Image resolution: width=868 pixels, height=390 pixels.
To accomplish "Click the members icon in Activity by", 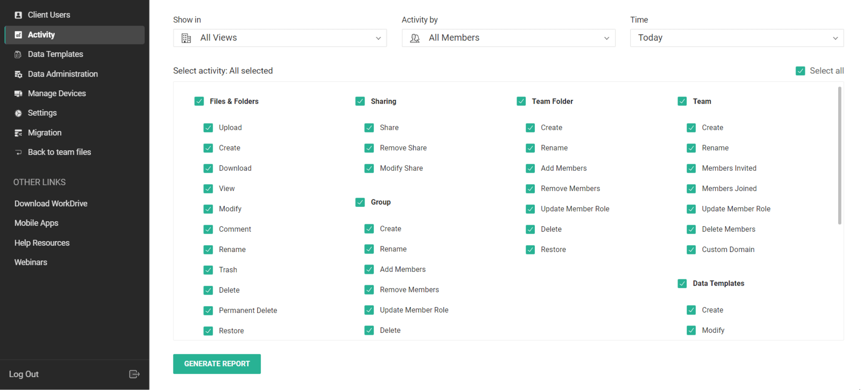I will pyautogui.click(x=415, y=38).
